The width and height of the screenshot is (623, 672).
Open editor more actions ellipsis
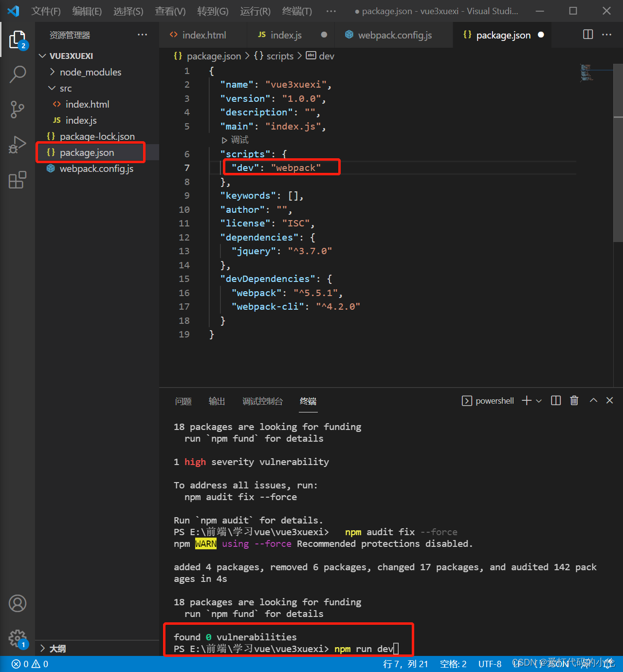(x=606, y=34)
